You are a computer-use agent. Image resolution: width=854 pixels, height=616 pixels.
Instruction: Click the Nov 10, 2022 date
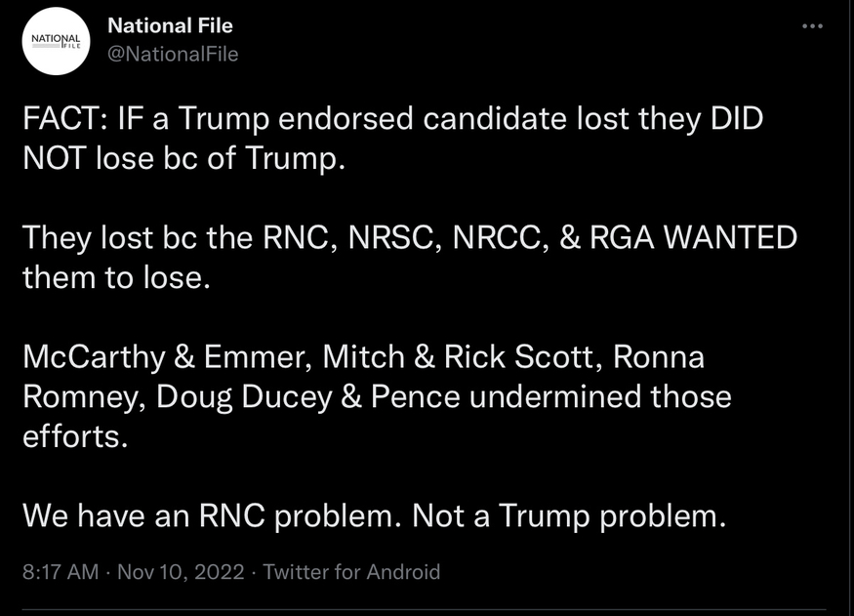tap(181, 572)
